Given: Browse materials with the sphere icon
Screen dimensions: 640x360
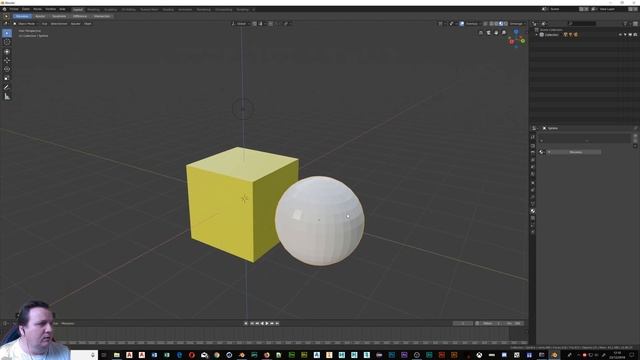Looking at the screenshot, I should 542,152.
